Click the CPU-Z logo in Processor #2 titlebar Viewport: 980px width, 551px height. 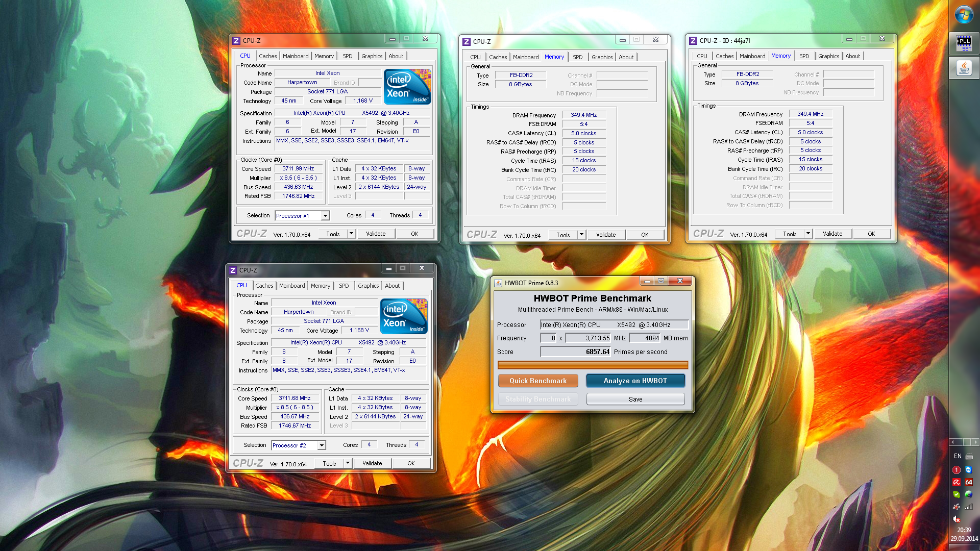233,270
